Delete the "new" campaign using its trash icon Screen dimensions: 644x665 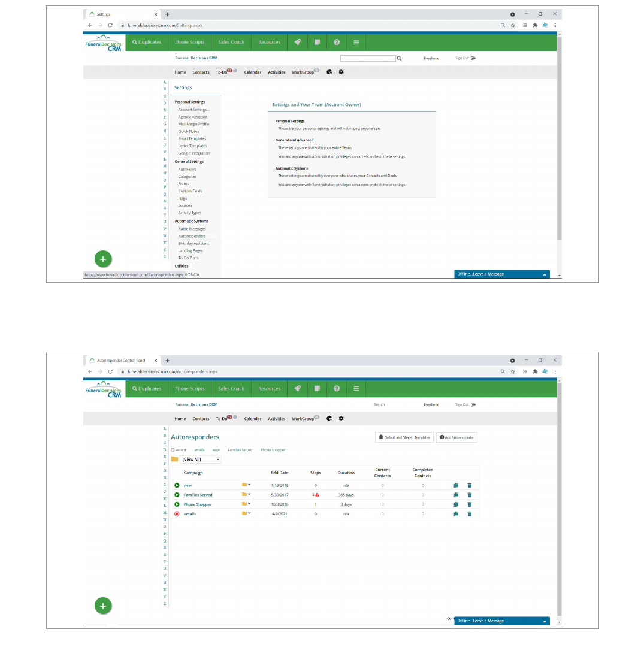coord(469,485)
